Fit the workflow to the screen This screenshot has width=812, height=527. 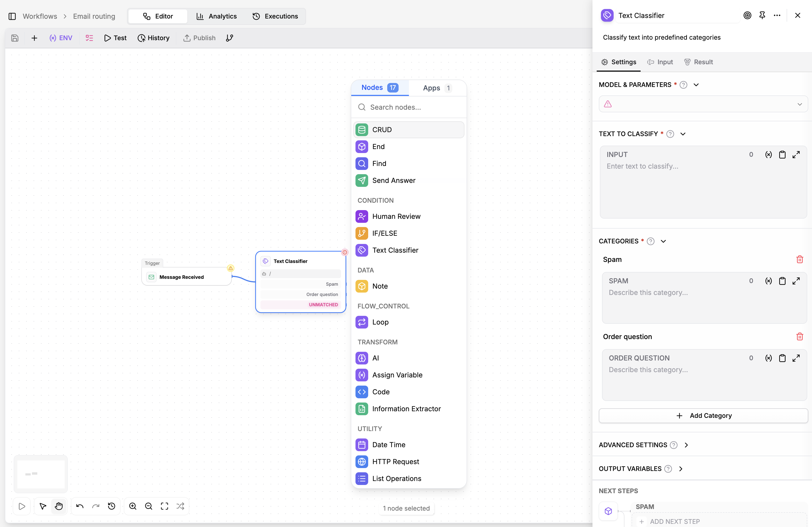point(164,506)
